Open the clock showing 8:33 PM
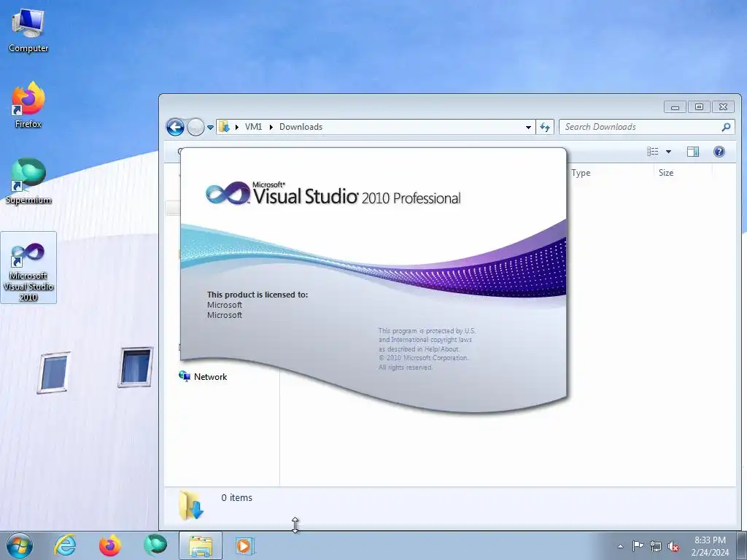Viewport: 747px width, 560px height. [710, 546]
